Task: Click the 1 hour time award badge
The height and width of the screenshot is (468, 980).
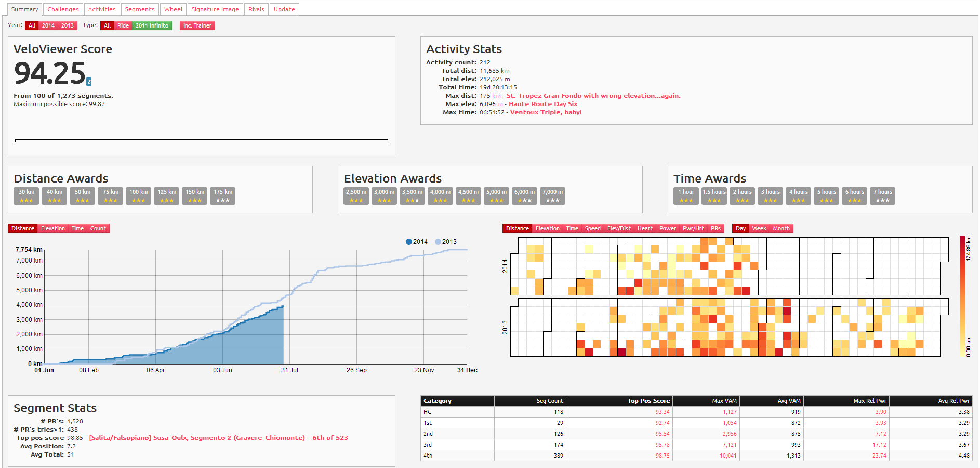Action: [x=686, y=196]
